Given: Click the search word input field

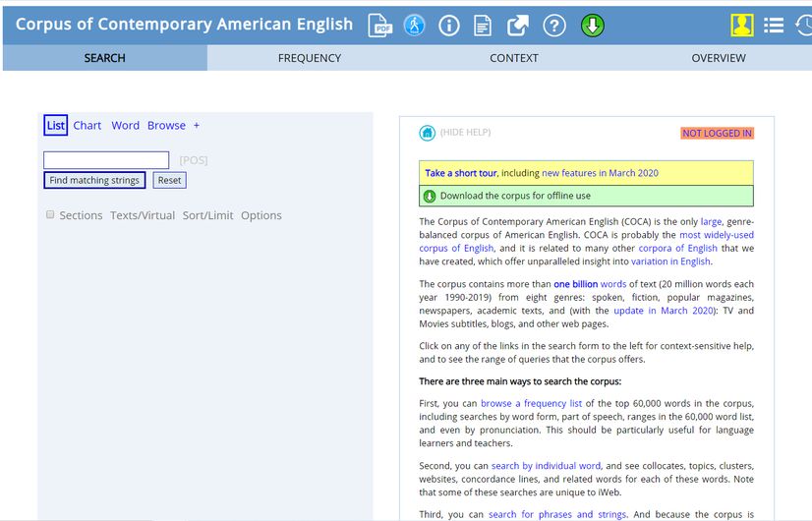Looking at the screenshot, I should (x=106, y=160).
